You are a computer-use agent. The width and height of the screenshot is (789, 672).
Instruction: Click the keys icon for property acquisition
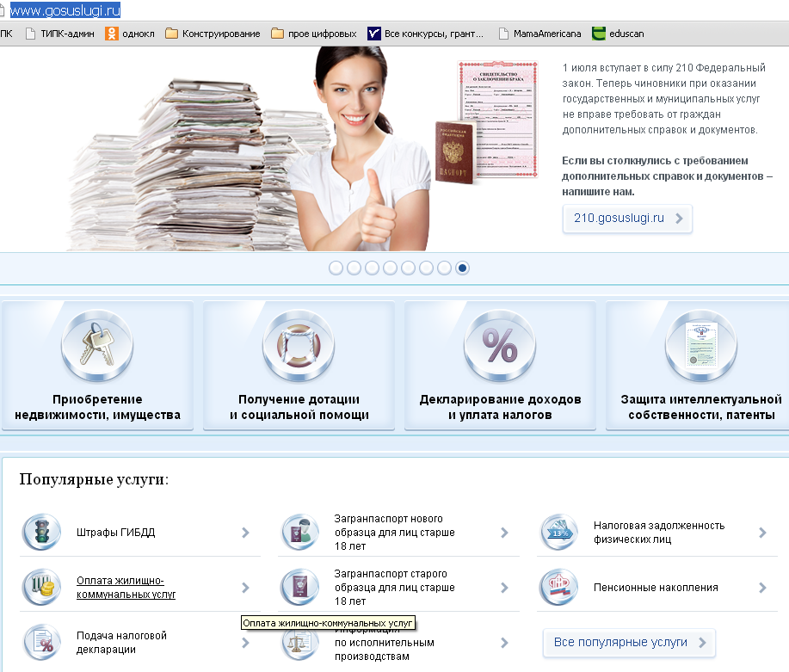[97, 347]
